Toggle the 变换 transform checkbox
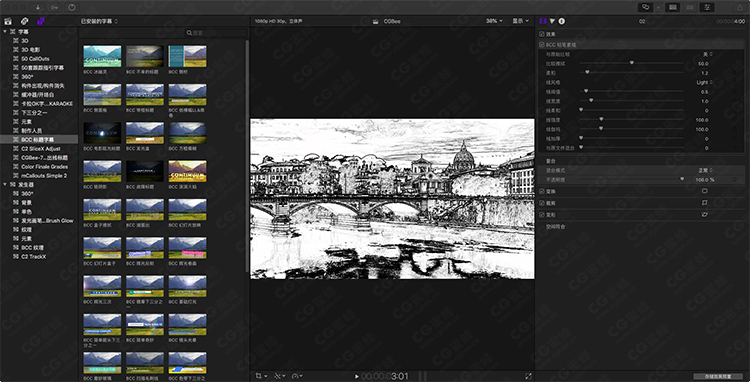The image size is (750, 382). point(541,191)
